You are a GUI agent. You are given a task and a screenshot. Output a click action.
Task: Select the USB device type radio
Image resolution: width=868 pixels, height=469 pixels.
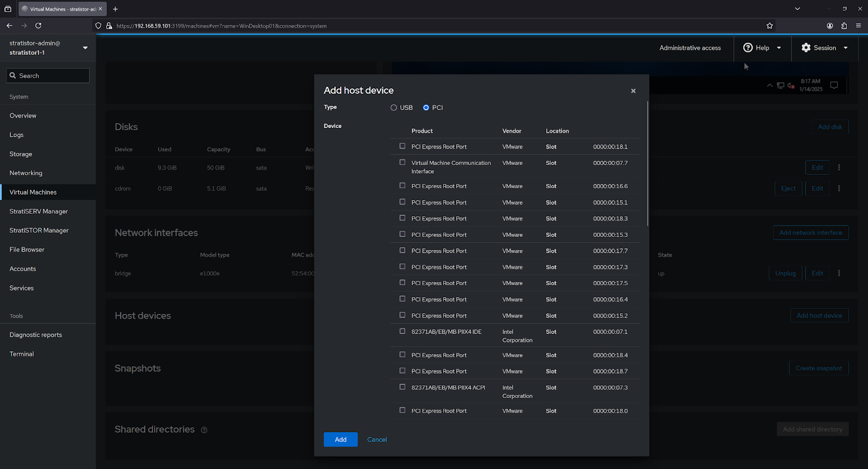[394, 108]
